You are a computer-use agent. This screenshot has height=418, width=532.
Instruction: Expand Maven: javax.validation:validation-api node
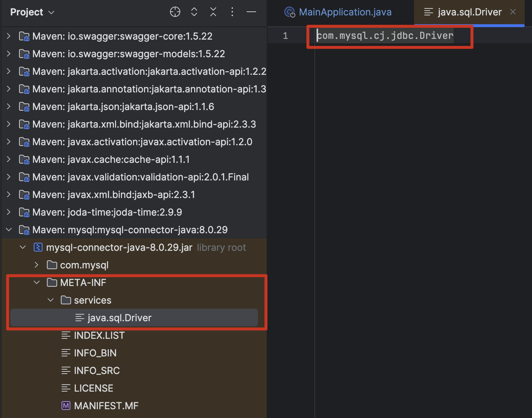(x=9, y=177)
